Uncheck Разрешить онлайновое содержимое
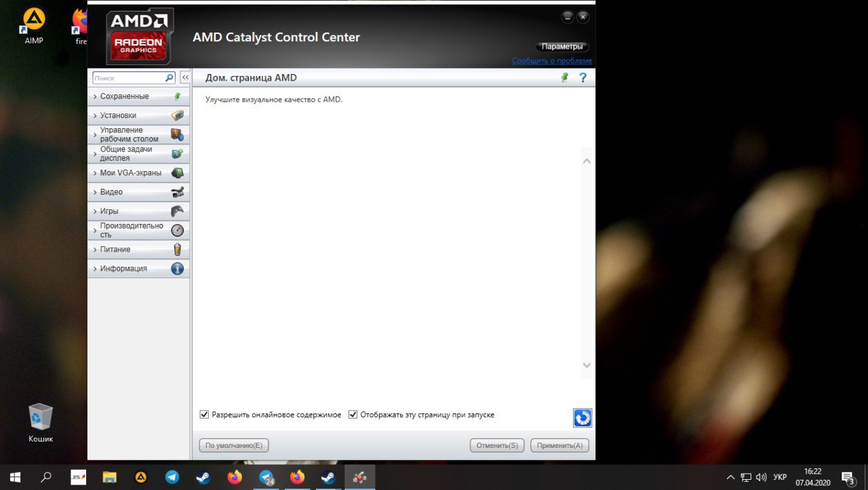Viewport: 868px width, 490px height. tap(204, 415)
